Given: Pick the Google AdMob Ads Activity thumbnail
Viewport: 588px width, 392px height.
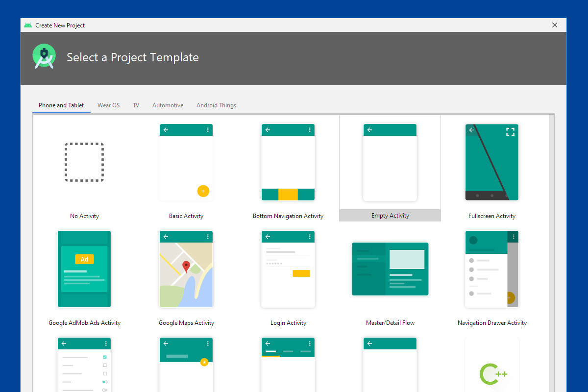Looking at the screenshot, I should 84,269.
